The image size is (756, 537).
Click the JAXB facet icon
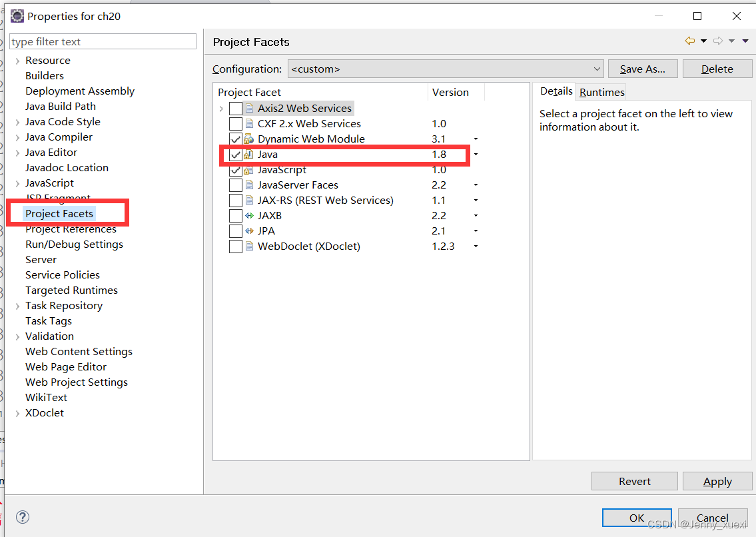[x=249, y=216]
